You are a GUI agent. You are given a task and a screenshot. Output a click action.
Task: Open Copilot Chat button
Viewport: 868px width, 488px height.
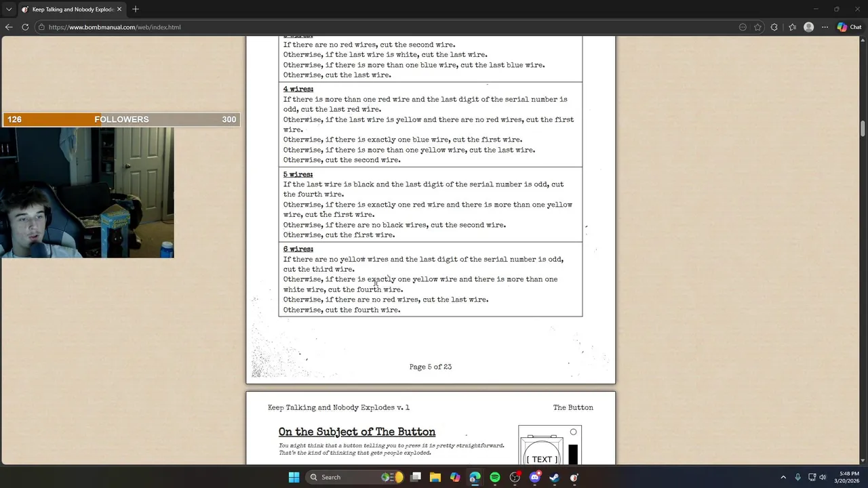[849, 27]
